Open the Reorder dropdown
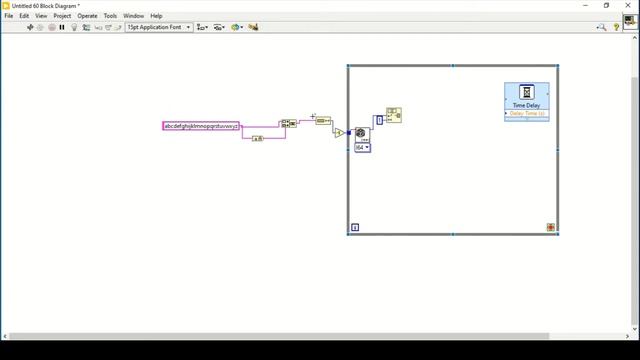The height and width of the screenshot is (360, 640). tap(237, 27)
